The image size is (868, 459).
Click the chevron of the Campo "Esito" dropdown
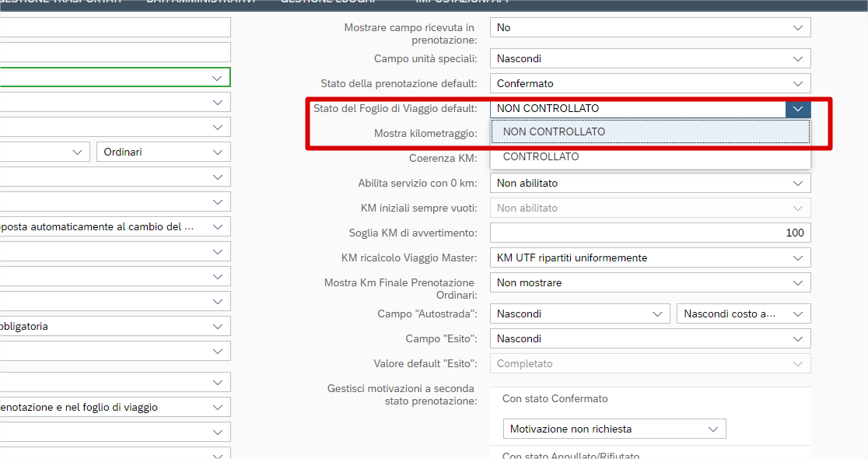coord(797,338)
